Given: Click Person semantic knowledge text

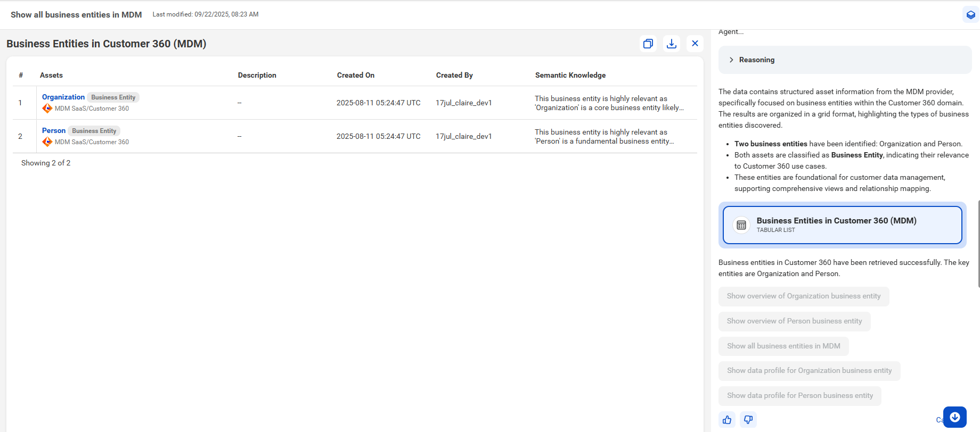Looking at the screenshot, I should click(605, 137).
